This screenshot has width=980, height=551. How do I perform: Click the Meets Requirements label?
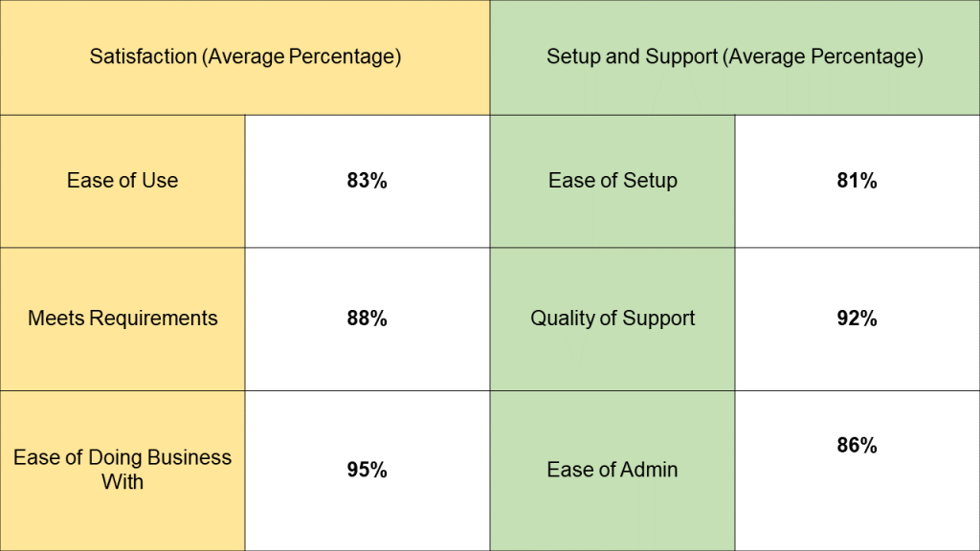point(122,320)
